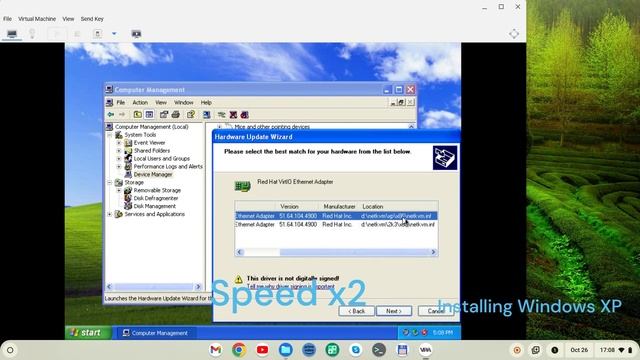This screenshot has width=640, height=360.
Task: Collapse the System Tools tree node
Action: pyautogui.click(x=110, y=135)
